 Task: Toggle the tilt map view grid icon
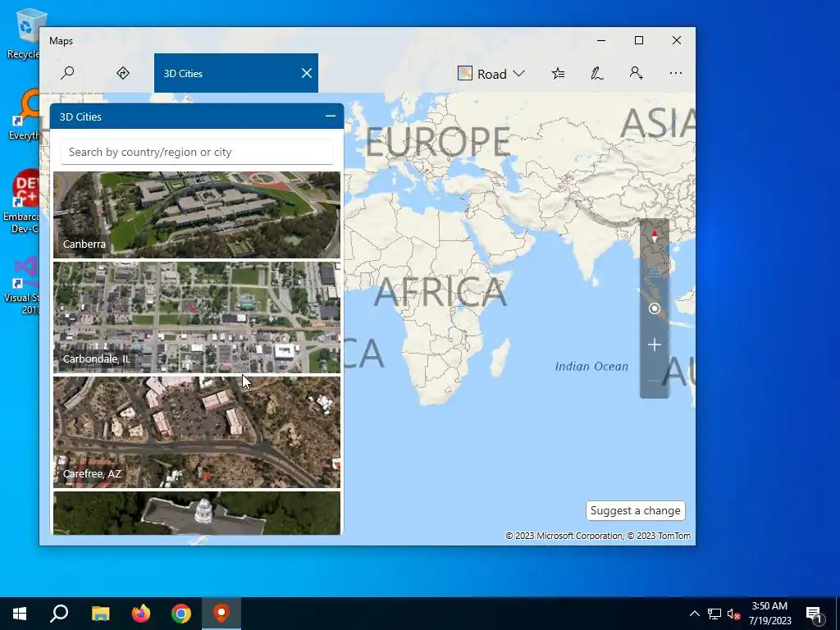654,272
